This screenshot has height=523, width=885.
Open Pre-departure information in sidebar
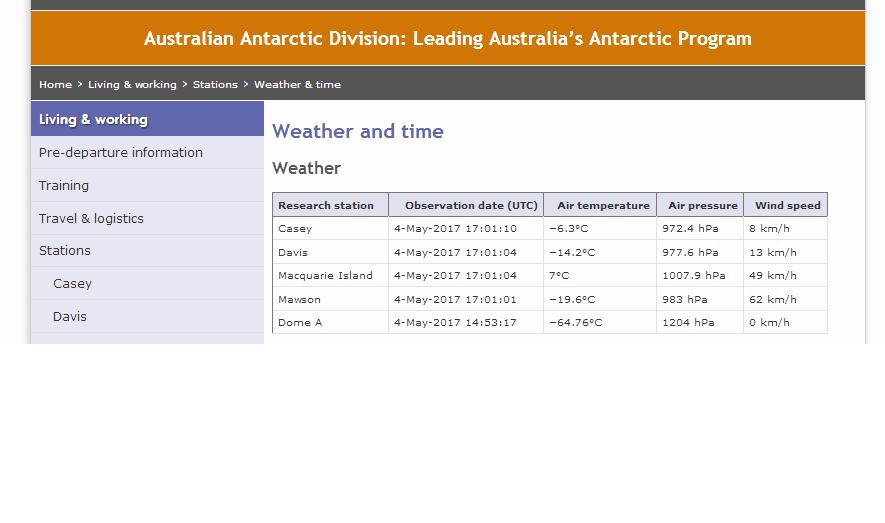(147, 152)
